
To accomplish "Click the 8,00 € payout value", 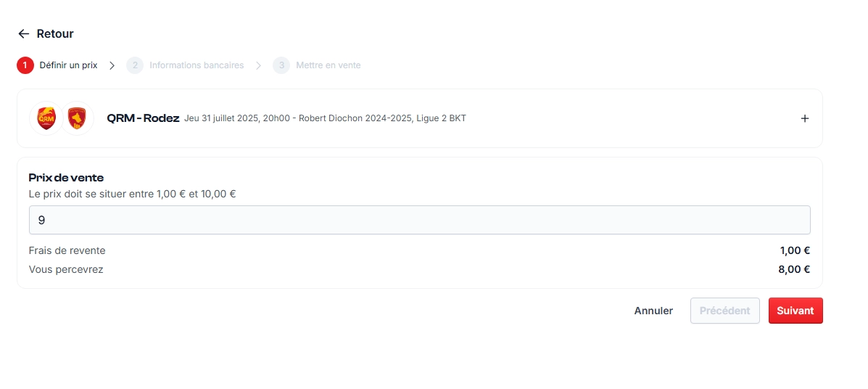I will pyautogui.click(x=794, y=270).
